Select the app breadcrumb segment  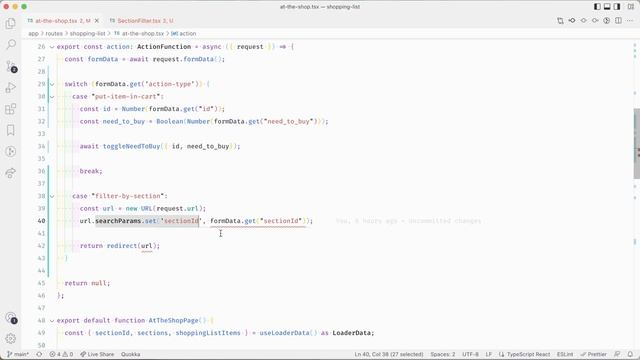point(33,33)
